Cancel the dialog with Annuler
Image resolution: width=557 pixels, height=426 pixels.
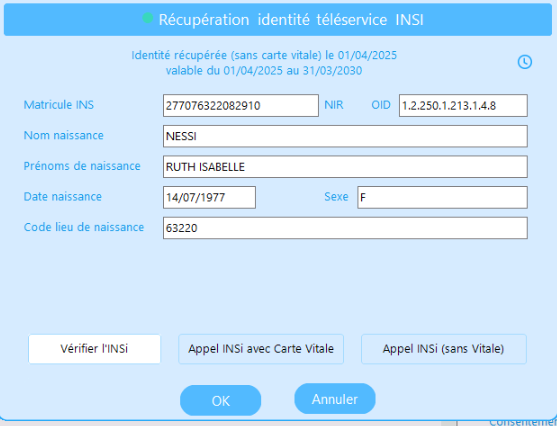[x=335, y=399]
